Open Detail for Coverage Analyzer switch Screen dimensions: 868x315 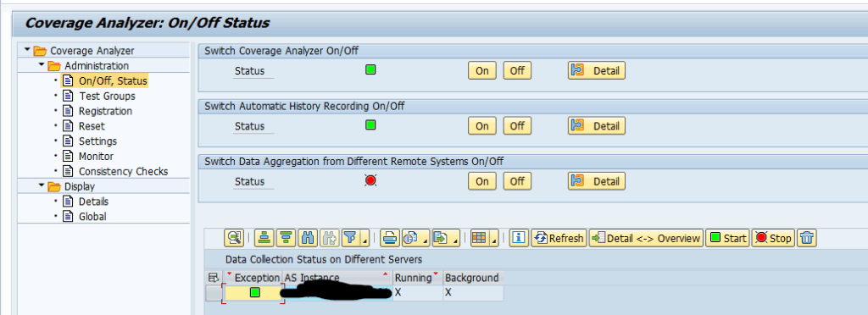point(597,71)
